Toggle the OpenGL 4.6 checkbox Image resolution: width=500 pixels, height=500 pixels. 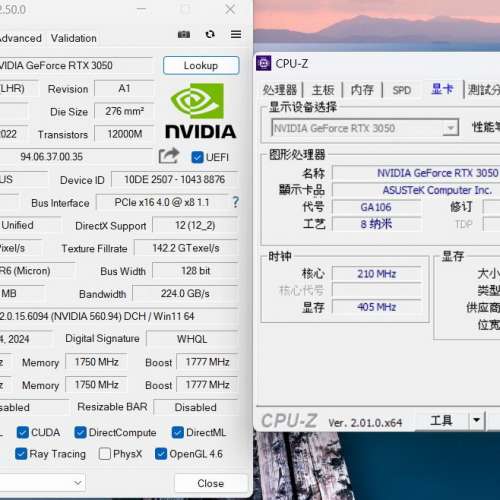click(161, 454)
